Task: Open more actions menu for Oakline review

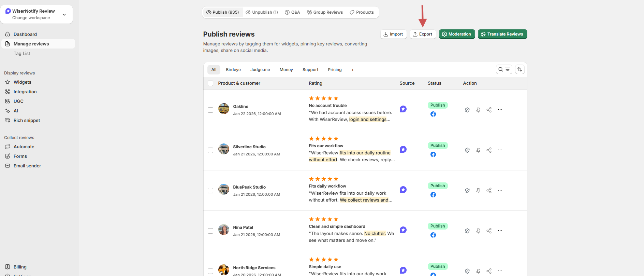Action: coord(500,110)
